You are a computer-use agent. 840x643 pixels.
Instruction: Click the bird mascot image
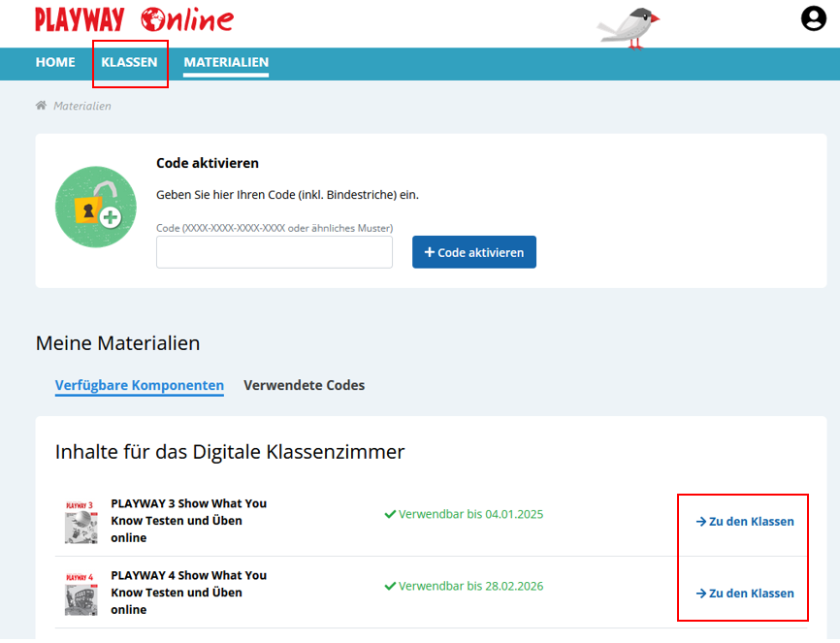629,27
